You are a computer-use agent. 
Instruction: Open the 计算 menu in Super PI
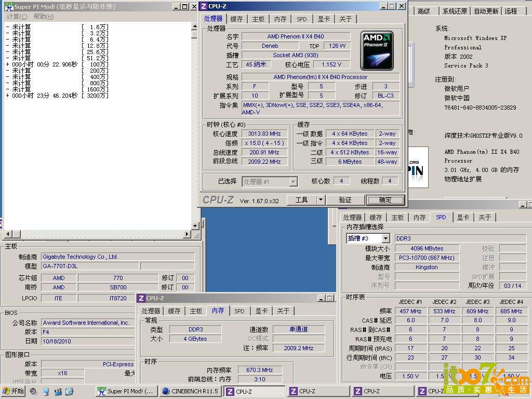17,16
